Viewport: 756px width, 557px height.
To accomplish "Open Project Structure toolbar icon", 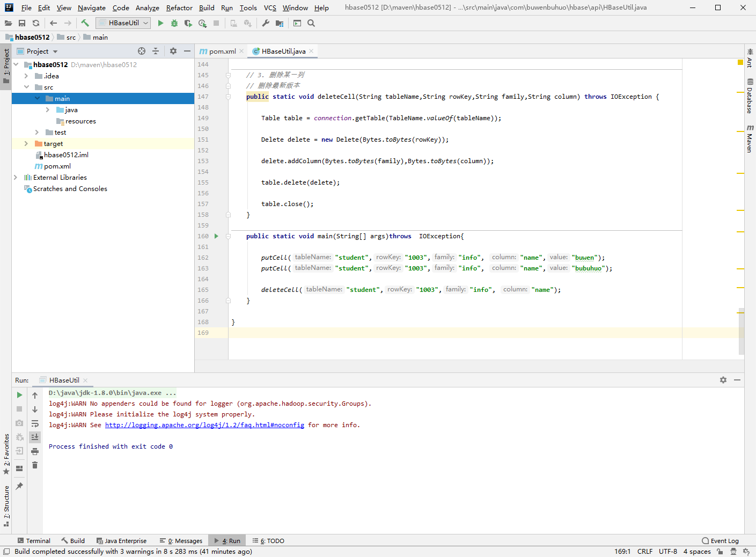I will pyautogui.click(x=280, y=23).
